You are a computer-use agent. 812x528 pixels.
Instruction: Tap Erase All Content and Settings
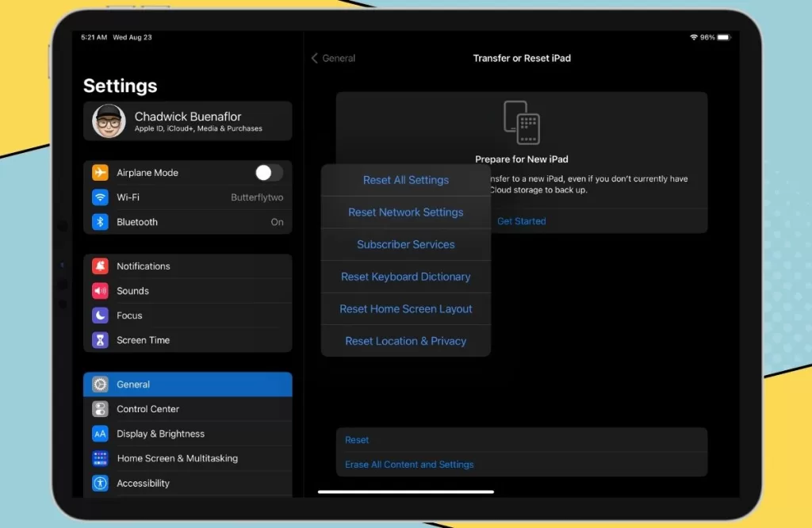522,465
